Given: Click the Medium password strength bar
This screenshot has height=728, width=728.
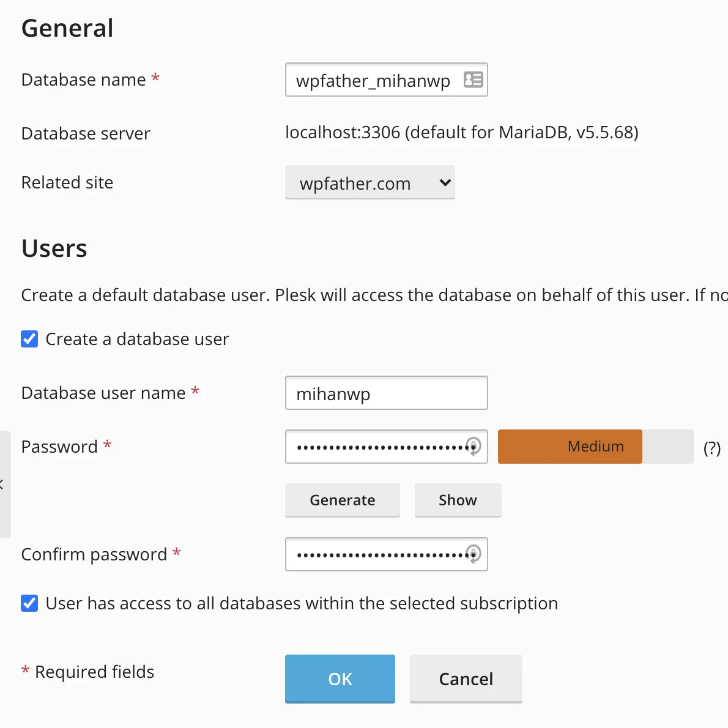Looking at the screenshot, I should 596,447.
